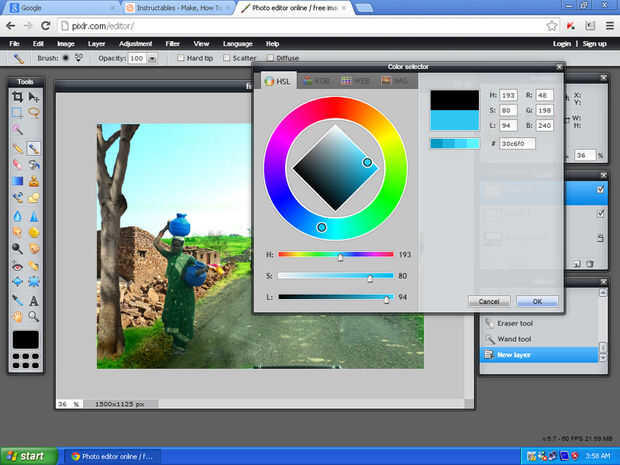The width and height of the screenshot is (620, 465).
Task: Switch to HSL tab in Color selector
Action: 278,81
